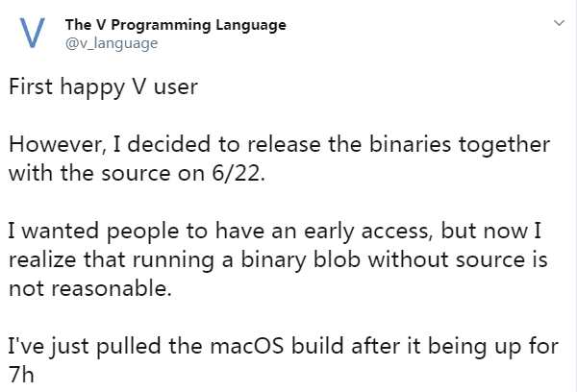Click the word "realize" in the tweet
The width and height of the screenshot is (577, 392).
(40, 260)
